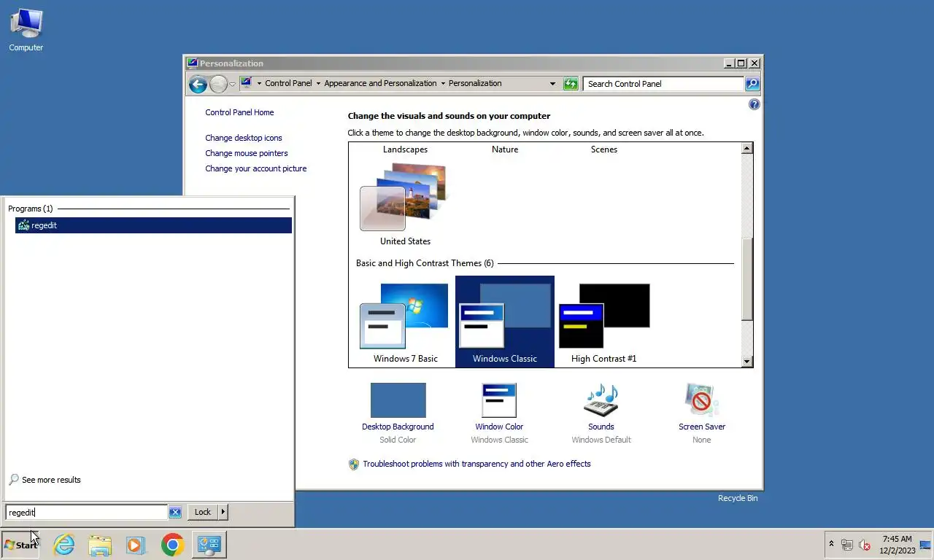
Task: Open Control Panel Home link
Action: pos(239,112)
